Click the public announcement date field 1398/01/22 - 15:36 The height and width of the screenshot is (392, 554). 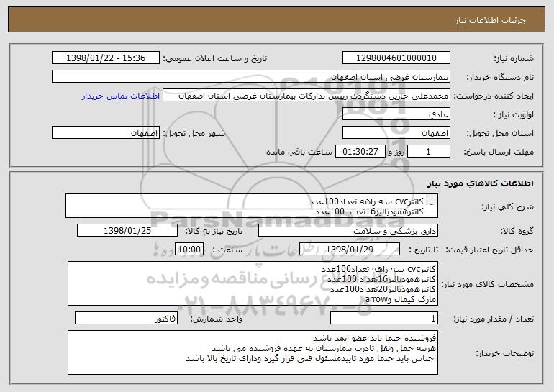pyautogui.click(x=106, y=58)
